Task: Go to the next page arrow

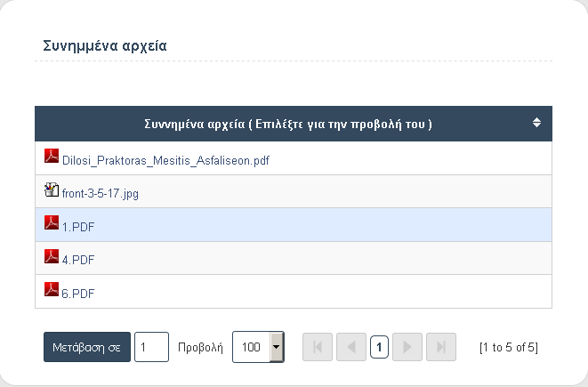Action: 407,347
